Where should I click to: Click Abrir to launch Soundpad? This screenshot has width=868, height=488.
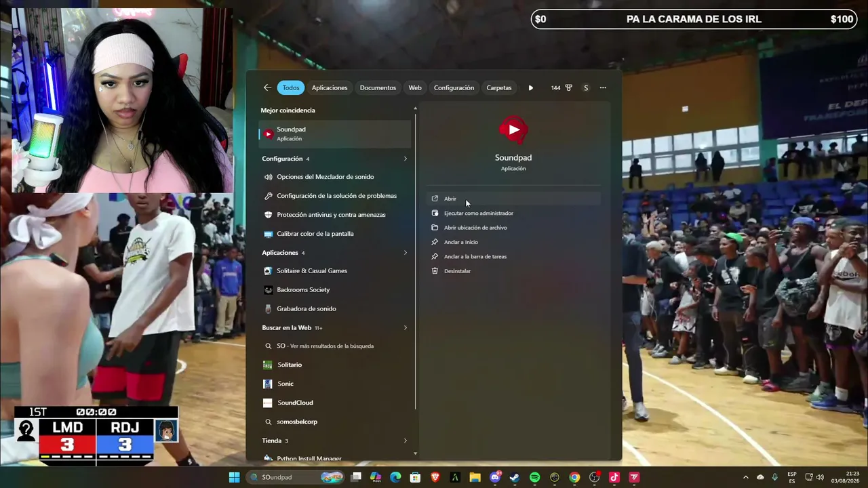coord(514,199)
